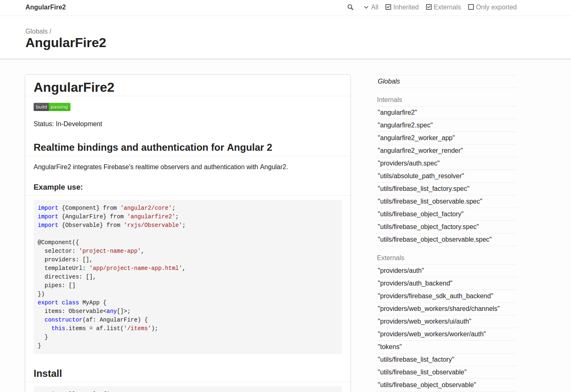Open "providers/web_workers/shared/channels" module

pos(446,309)
